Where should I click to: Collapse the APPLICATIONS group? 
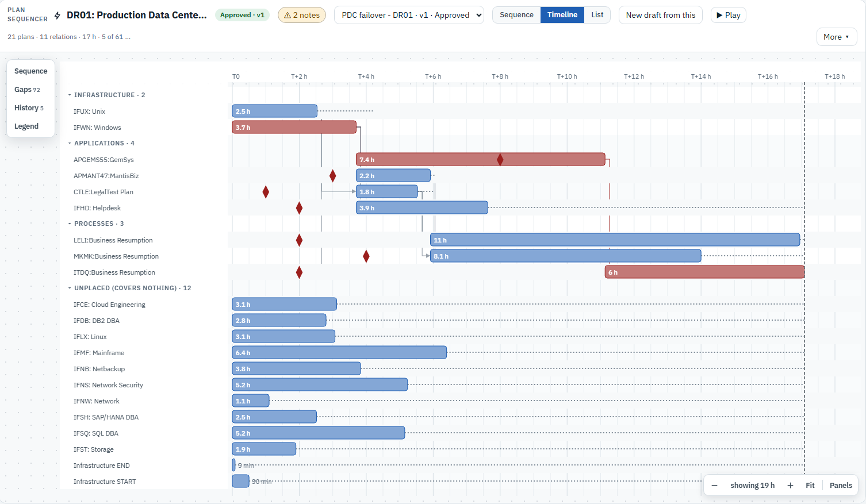click(102, 143)
